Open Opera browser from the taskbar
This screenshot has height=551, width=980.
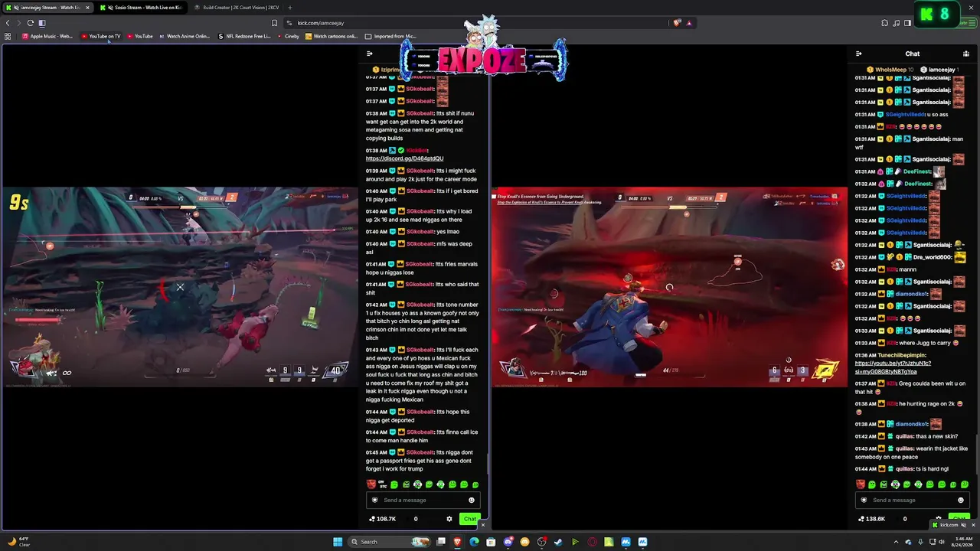[x=592, y=542]
